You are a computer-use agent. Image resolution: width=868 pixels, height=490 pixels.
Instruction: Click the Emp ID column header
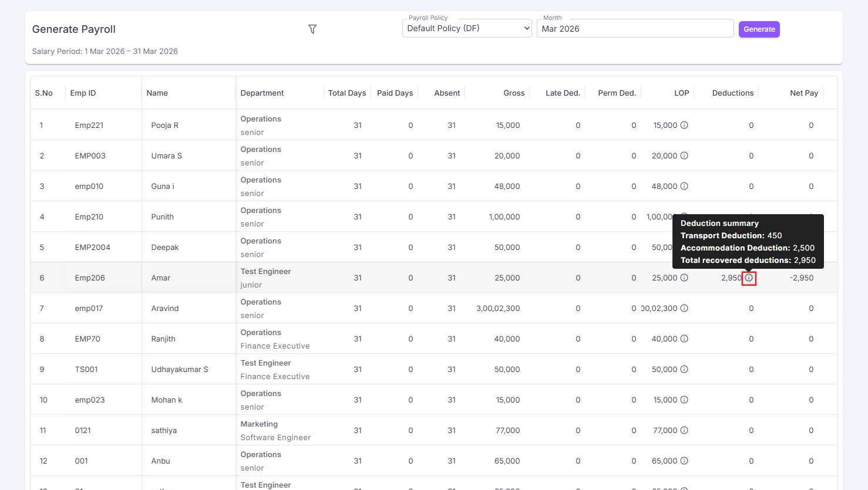point(83,93)
